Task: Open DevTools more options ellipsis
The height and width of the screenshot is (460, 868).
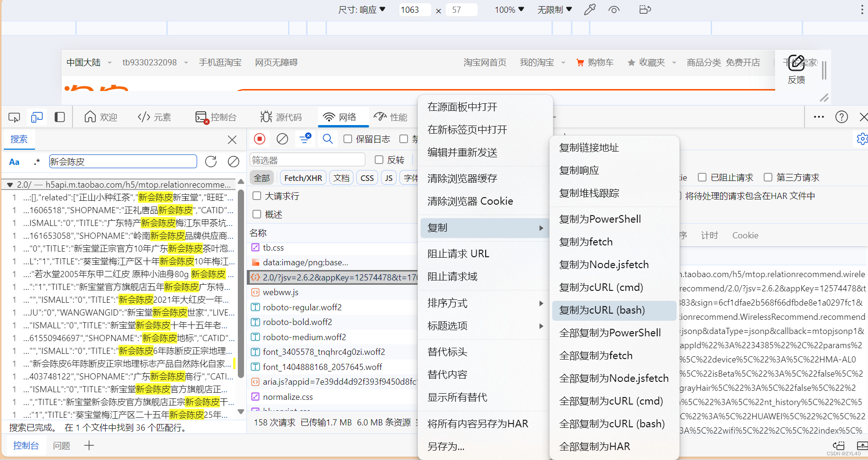Action: pos(819,117)
